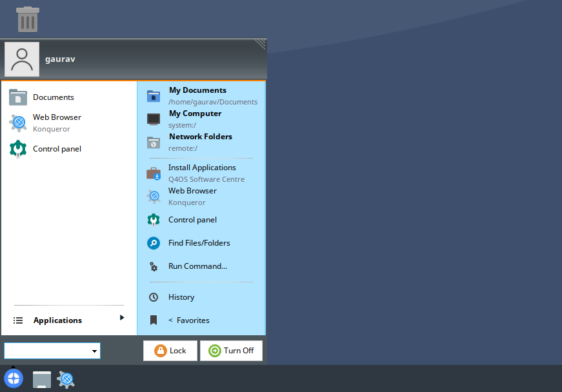Screen dimensions: 562x392
Task: Click Web Browser label in left pane
Action: pos(57,117)
